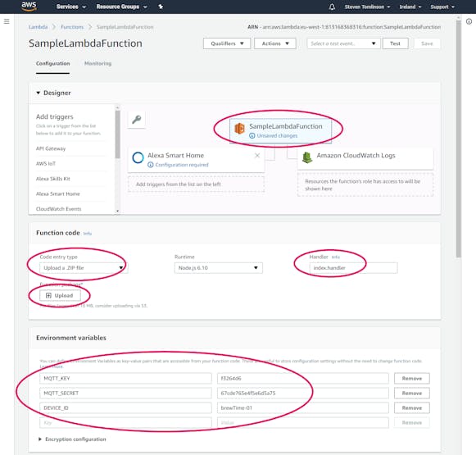
Task: Add the API Gateway trigger
Action: pos(51,148)
